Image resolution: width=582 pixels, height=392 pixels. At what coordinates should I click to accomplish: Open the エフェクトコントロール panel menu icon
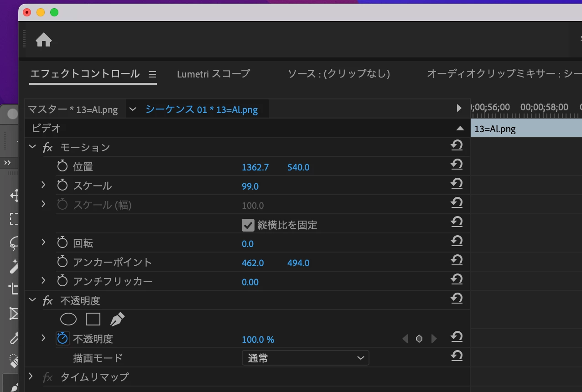coord(152,74)
